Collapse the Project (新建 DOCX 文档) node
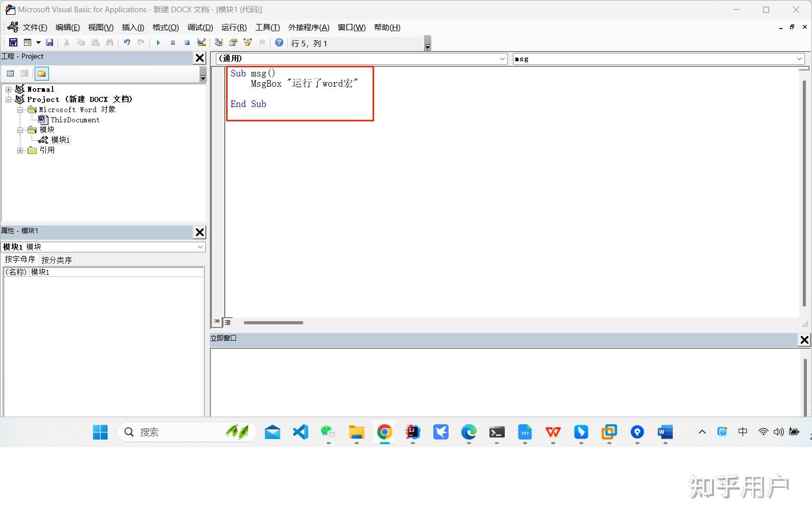Image resolution: width=812 pixels, height=515 pixels. (8, 99)
